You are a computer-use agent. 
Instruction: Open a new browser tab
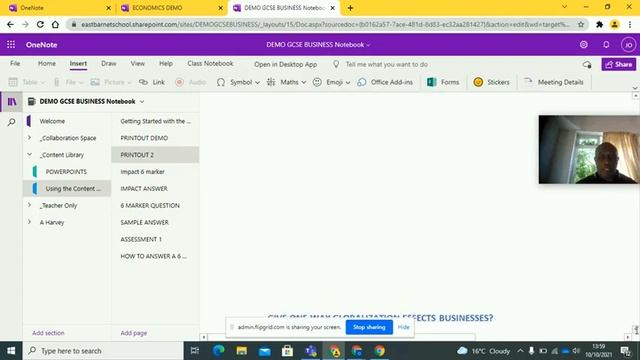tap(350, 8)
